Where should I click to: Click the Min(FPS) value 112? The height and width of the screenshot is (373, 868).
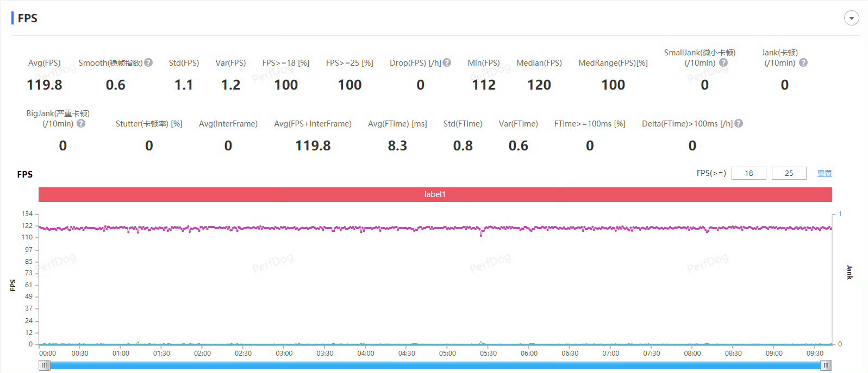pos(484,85)
